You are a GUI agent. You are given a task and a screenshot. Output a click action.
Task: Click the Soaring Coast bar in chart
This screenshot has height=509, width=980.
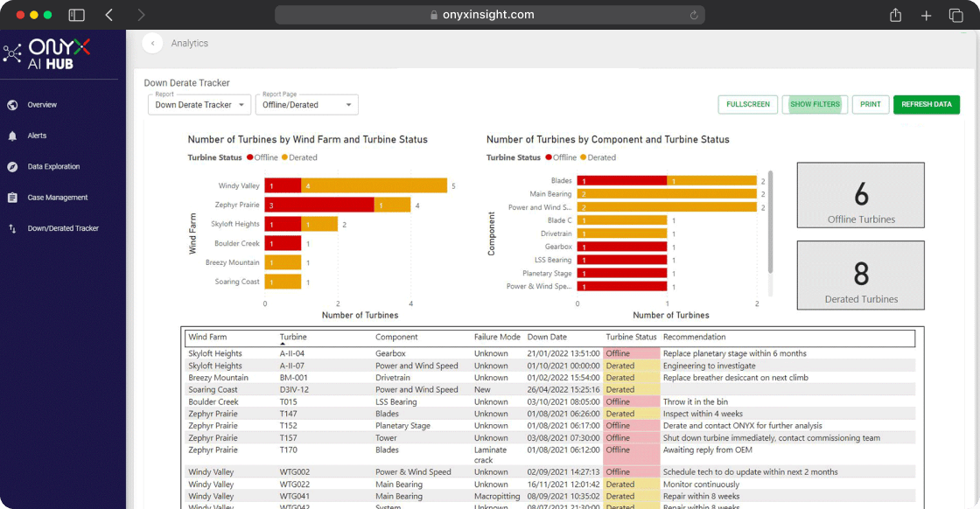tap(283, 282)
